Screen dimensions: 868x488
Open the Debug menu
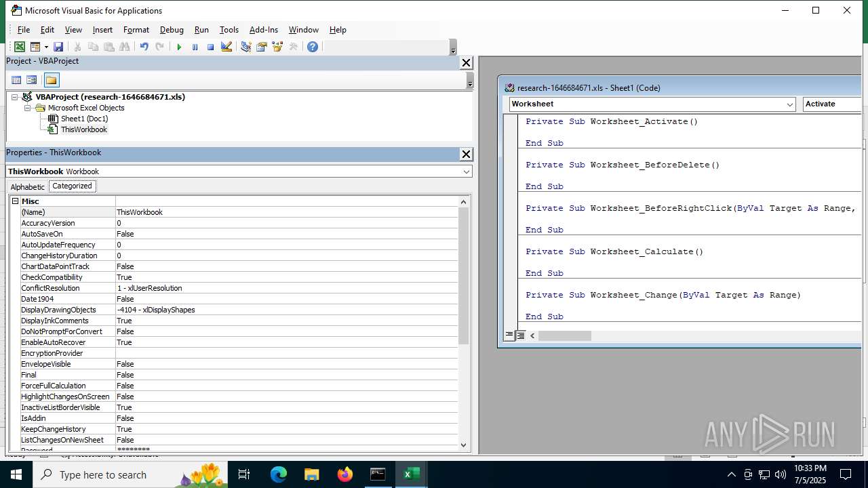[172, 30]
